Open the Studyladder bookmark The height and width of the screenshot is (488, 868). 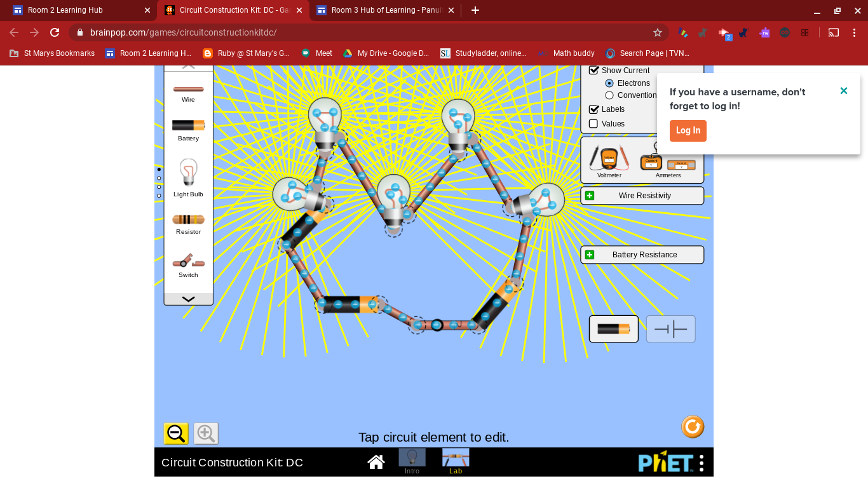[x=484, y=53]
